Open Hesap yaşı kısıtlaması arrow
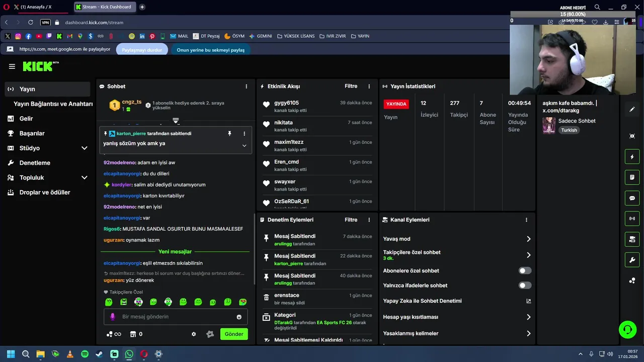The width and height of the screenshot is (644, 362). click(x=528, y=317)
